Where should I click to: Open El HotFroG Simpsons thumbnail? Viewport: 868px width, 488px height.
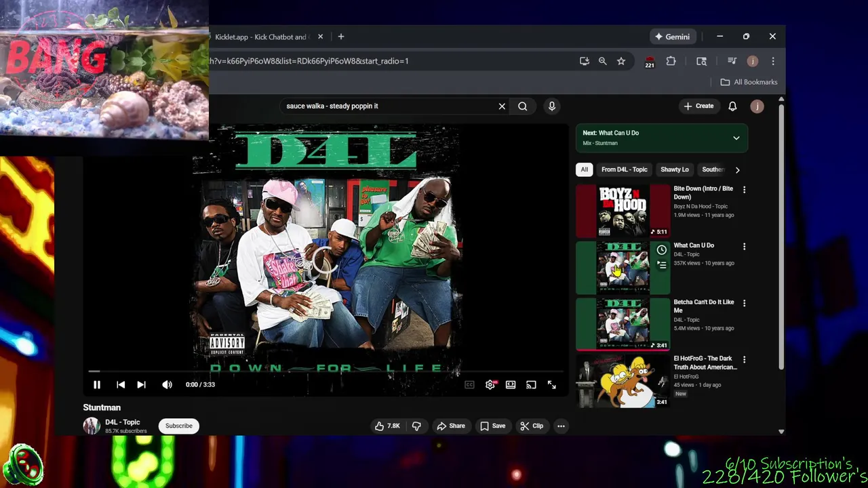click(x=623, y=381)
